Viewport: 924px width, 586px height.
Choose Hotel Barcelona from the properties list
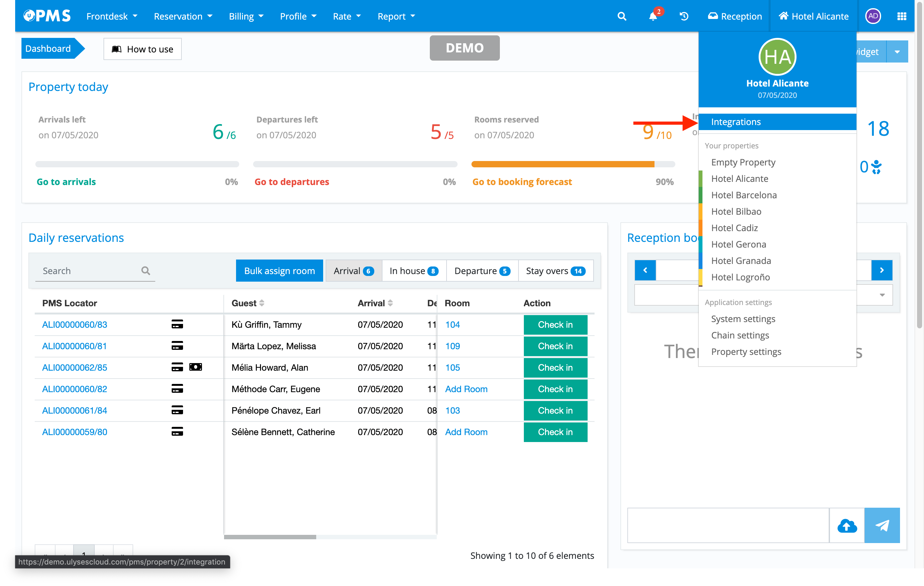pyautogui.click(x=744, y=195)
